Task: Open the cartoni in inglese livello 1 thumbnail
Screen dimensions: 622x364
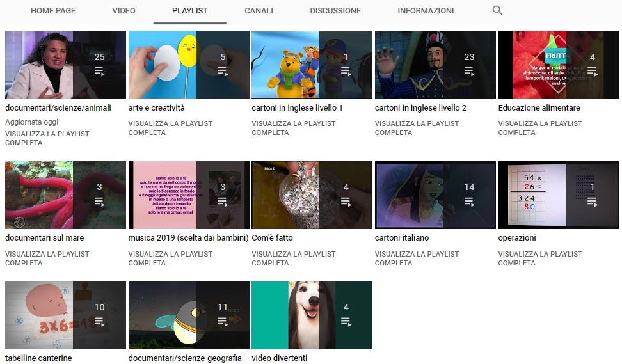Action: [312, 65]
